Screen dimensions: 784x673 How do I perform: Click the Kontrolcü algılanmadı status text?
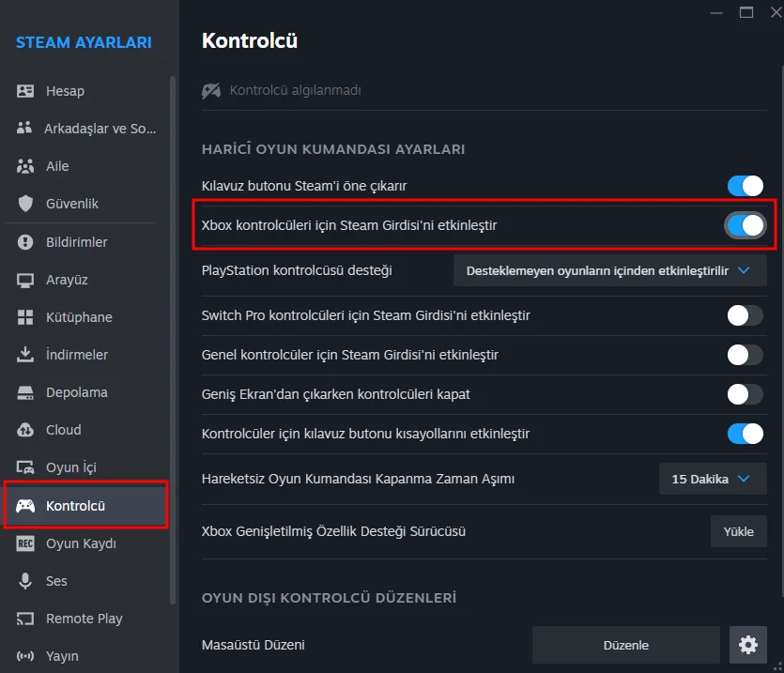coord(295,90)
